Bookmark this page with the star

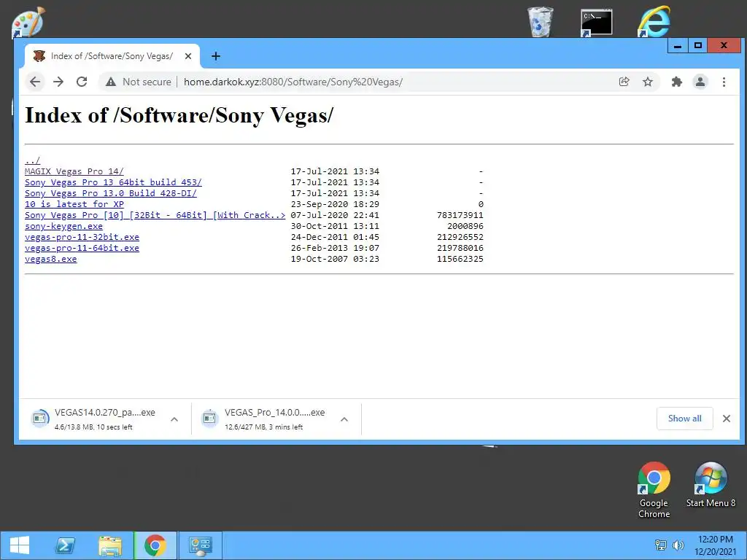point(648,82)
